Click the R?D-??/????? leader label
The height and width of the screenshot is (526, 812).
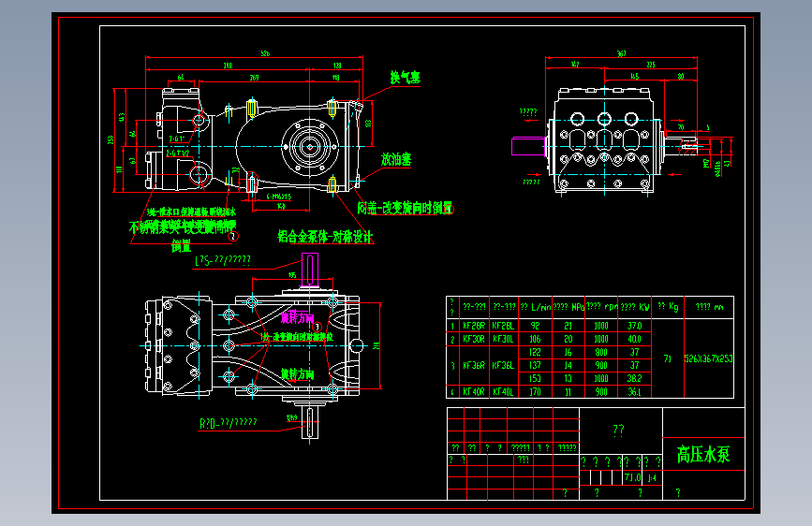(x=229, y=423)
